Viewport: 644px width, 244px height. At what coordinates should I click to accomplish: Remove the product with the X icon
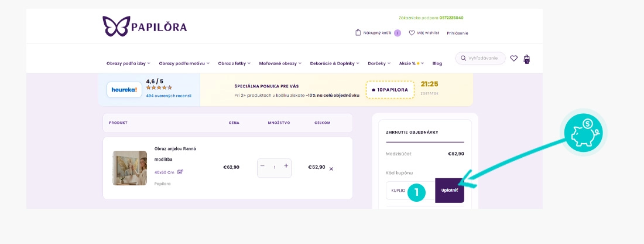[331, 169]
